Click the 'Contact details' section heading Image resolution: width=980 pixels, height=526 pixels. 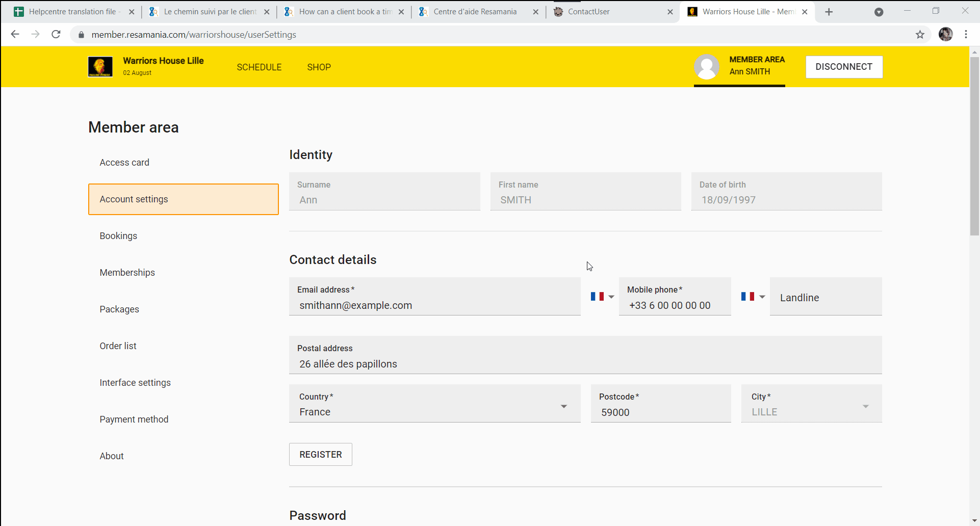[x=333, y=259]
